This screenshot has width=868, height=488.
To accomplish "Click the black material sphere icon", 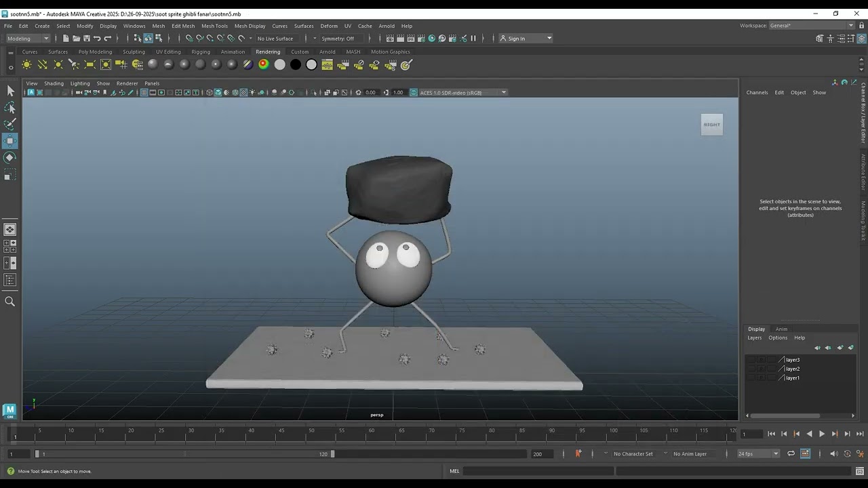I will point(296,65).
